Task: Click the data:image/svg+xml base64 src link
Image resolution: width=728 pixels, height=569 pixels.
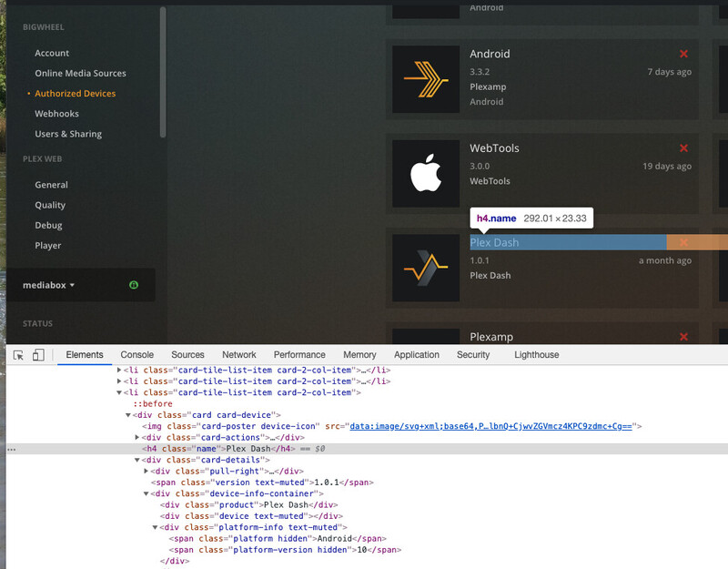Action: coord(490,426)
